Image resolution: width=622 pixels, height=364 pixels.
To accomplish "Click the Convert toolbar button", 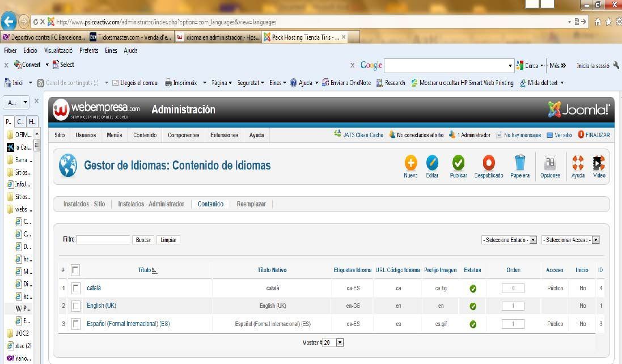I will pyautogui.click(x=27, y=64).
